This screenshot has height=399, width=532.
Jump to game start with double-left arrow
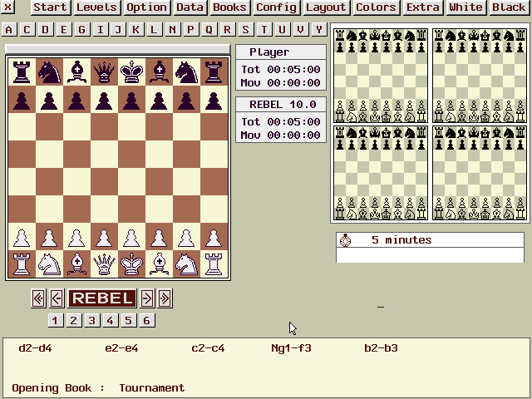[38, 298]
